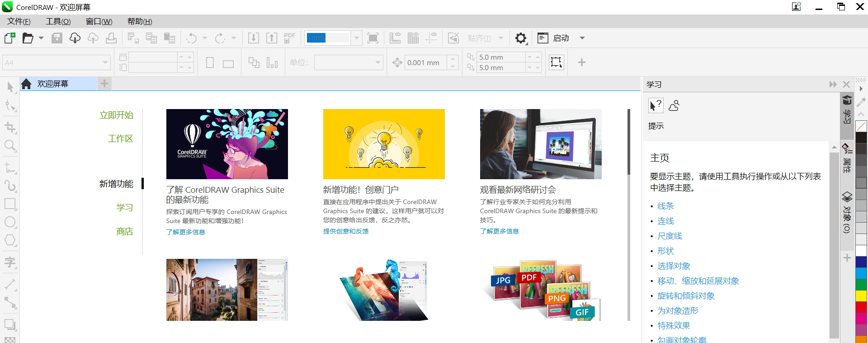Click the Undo arrow icon

click(x=192, y=38)
